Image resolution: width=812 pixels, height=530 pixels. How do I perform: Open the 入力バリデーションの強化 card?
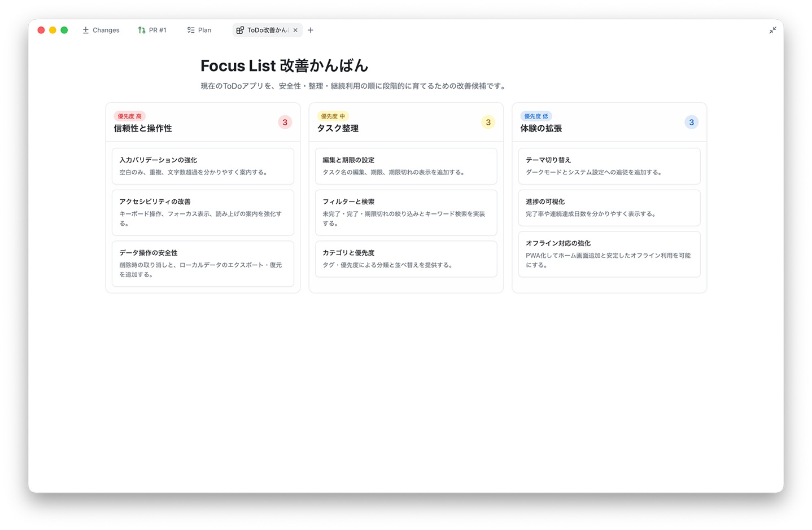tap(203, 166)
